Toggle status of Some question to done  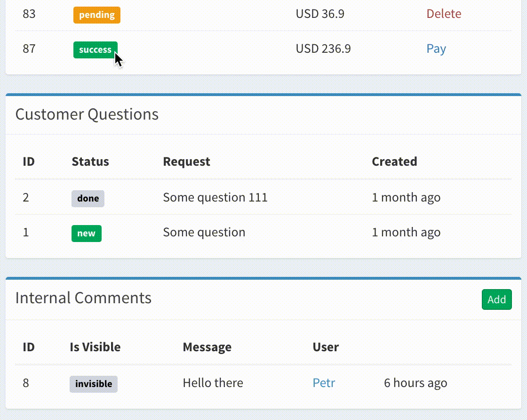(x=87, y=233)
